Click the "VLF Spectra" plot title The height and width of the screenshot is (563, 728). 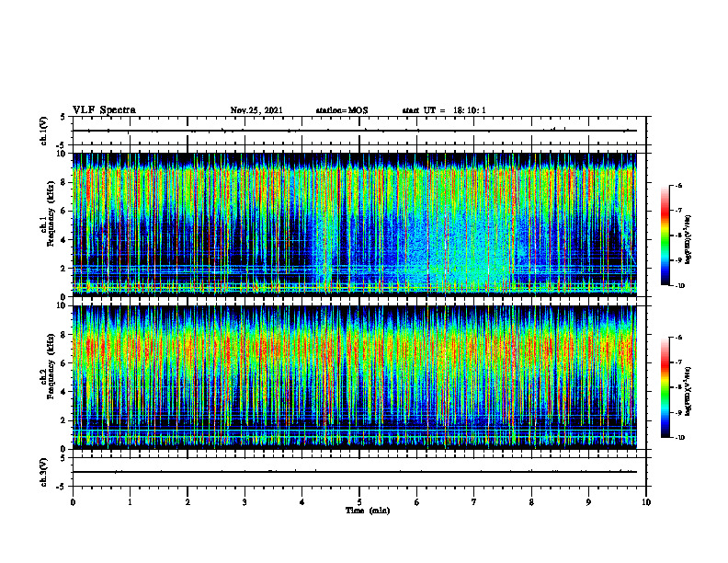[x=104, y=110]
